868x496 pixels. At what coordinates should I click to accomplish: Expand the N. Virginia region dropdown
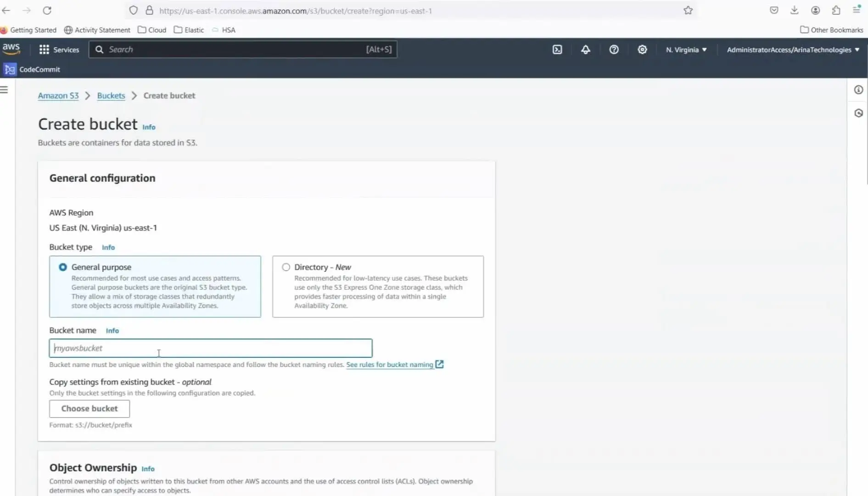pyautogui.click(x=686, y=50)
